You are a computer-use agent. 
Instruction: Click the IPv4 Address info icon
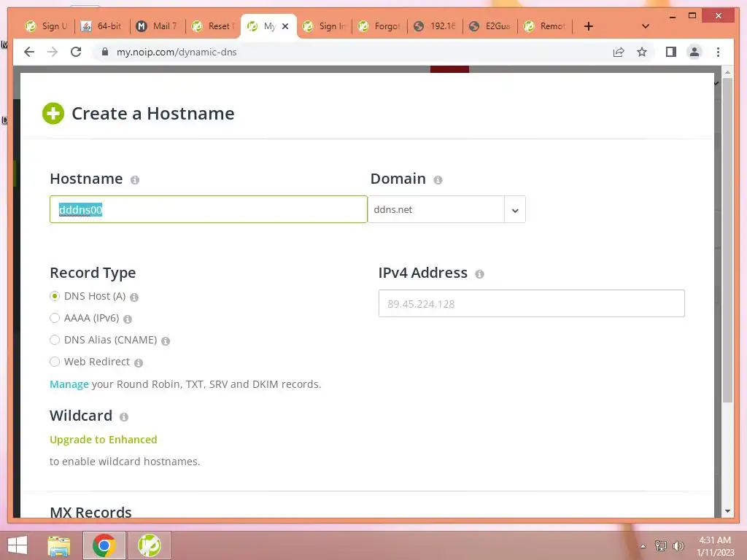click(480, 274)
